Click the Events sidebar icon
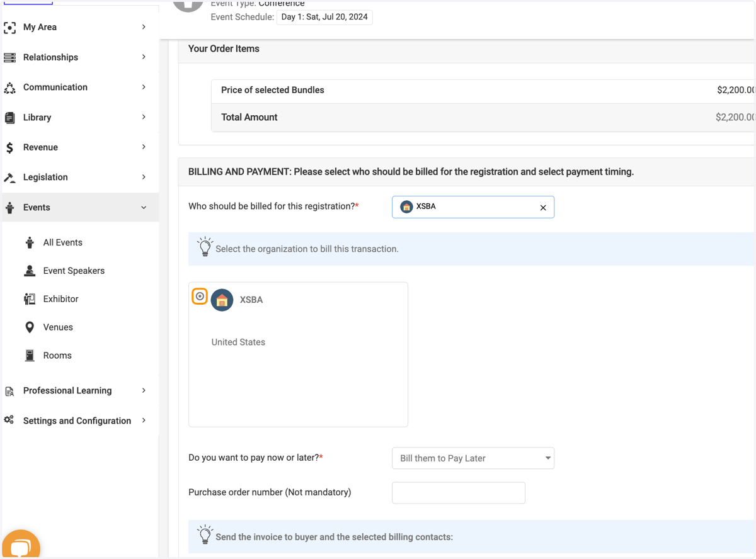756x559 pixels. (x=9, y=208)
